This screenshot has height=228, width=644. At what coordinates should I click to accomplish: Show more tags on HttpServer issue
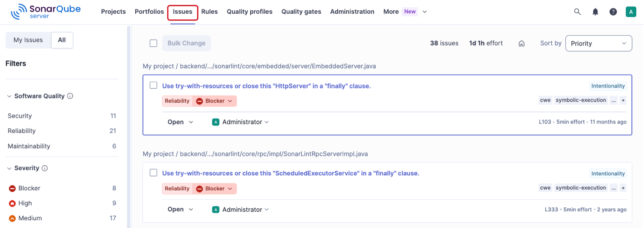pyautogui.click(x=614, y=100)
